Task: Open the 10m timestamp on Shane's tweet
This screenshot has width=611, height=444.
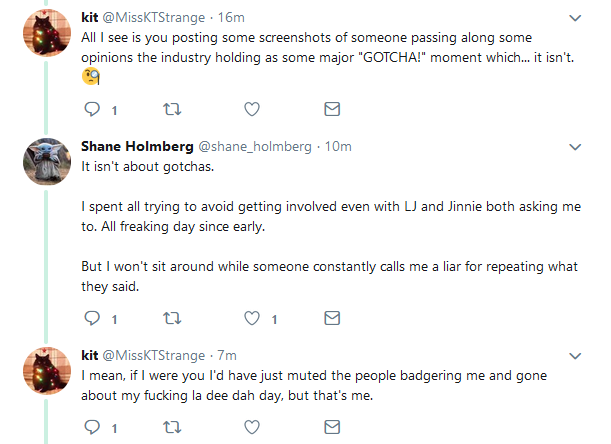Action: pos(338,147)
